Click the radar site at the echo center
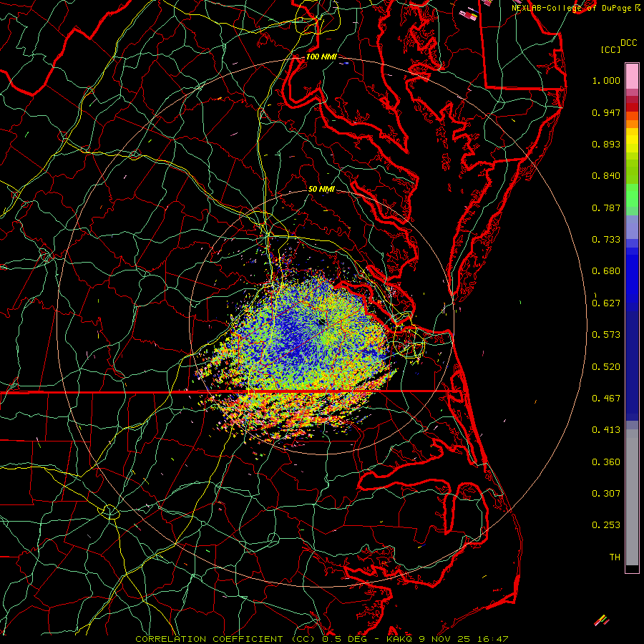Viewport: 644px width, 644px height. pyautogui.click(x=321, y=322)
